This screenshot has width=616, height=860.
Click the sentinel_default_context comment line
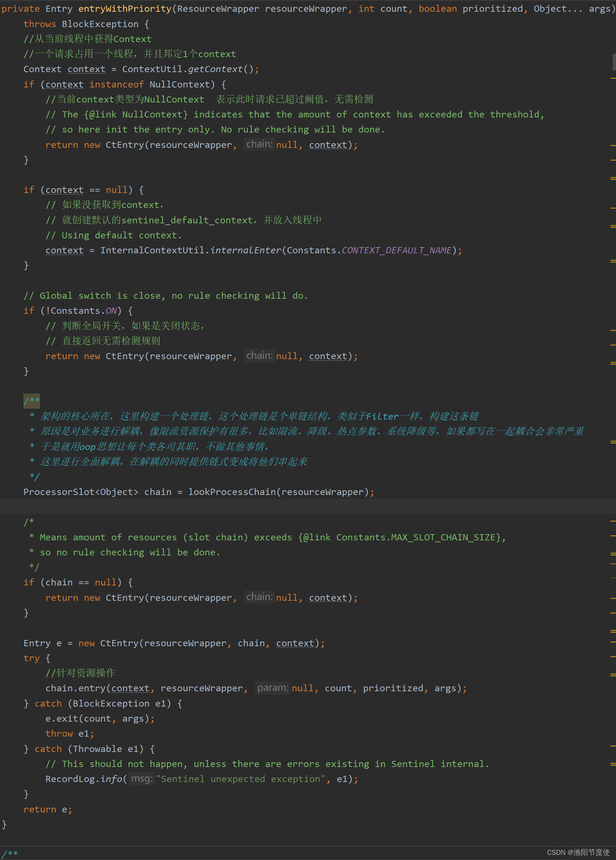(183, 220)
